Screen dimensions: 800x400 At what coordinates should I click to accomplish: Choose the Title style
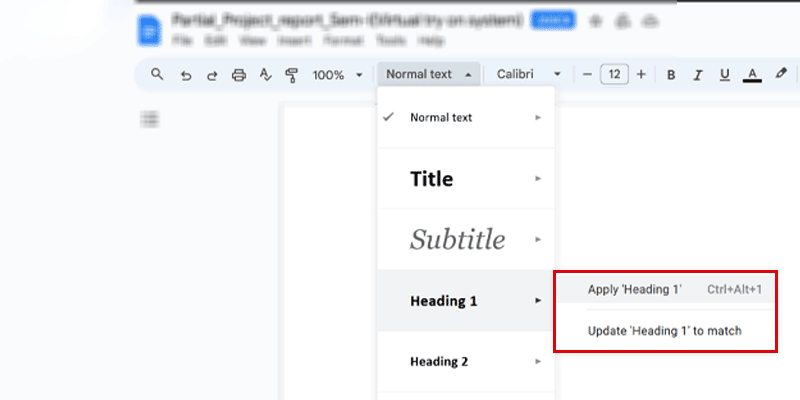tap(466, 179)
